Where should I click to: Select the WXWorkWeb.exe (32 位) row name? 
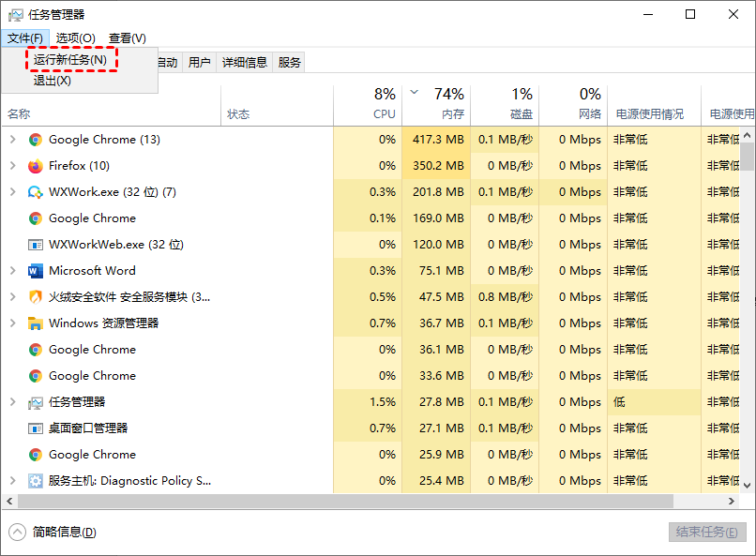coord(116,245)
